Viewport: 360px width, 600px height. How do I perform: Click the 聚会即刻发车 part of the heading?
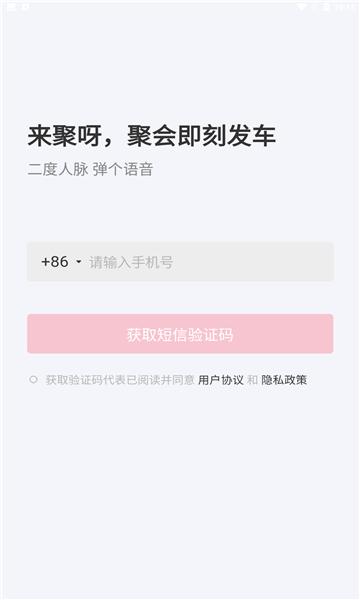pos(202,136)
